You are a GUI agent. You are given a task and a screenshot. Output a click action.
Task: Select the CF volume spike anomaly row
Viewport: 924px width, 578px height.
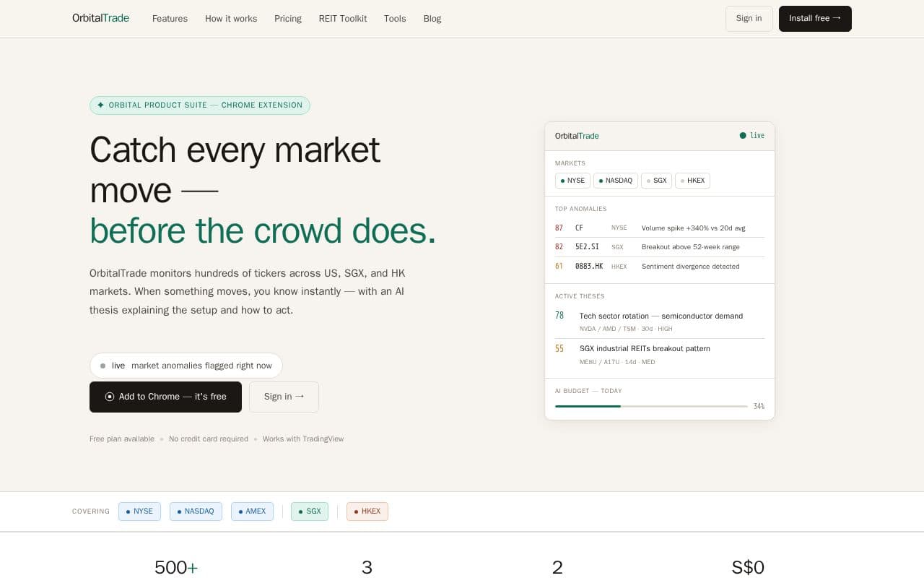660,228
